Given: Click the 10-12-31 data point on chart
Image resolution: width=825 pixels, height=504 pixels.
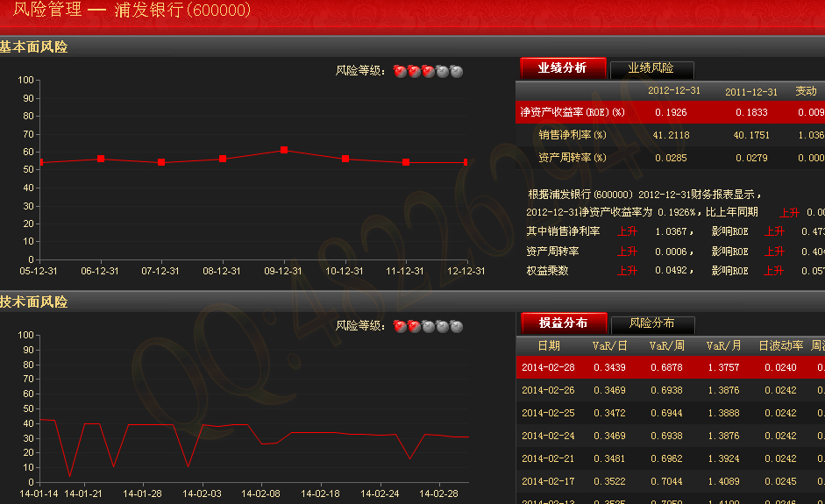Looking at the screenshot, I should pos(345,159).
